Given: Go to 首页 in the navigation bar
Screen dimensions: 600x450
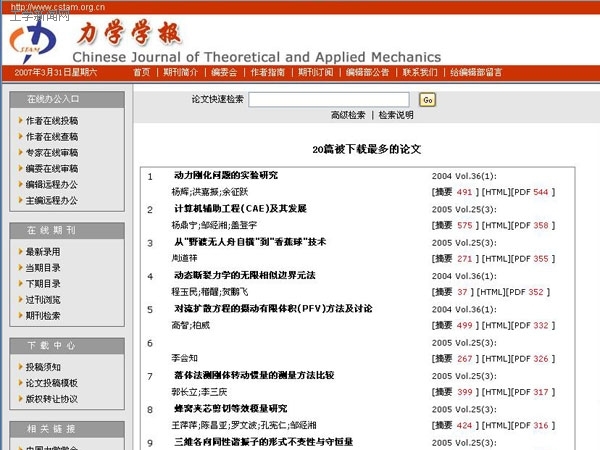Looking at the screenshot, I should click(142, 72).
